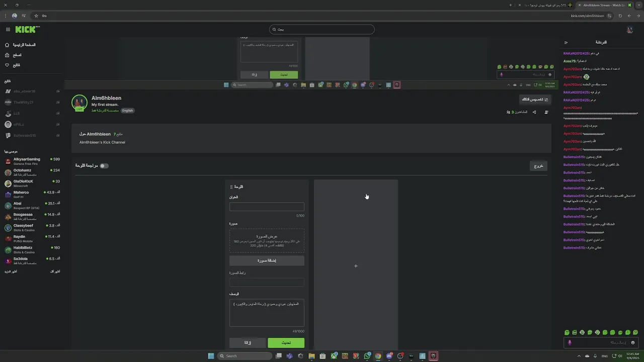Open the taskbar clock and date
Screen dimensions: 644x362
coord(632,356)
